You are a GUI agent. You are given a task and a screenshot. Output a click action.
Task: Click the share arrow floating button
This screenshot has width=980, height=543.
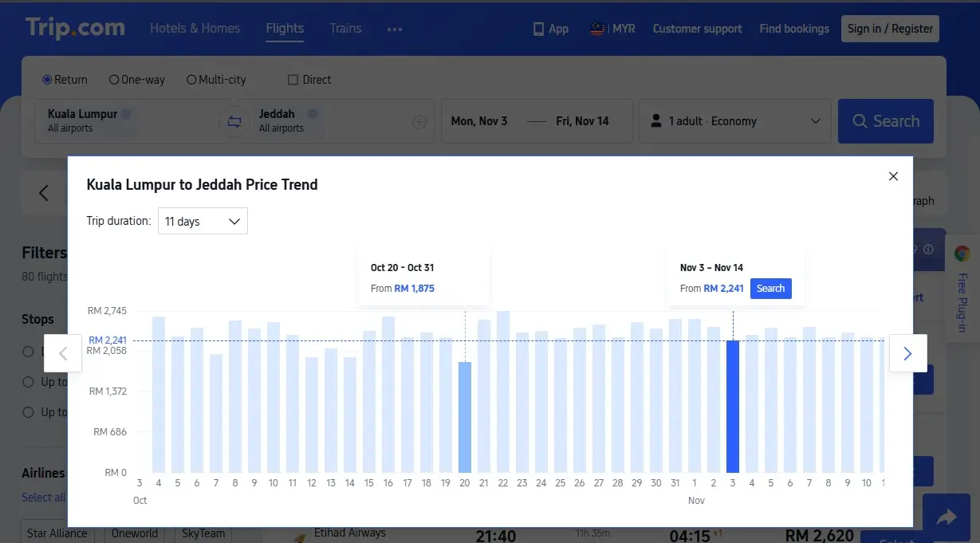[947, 518]
